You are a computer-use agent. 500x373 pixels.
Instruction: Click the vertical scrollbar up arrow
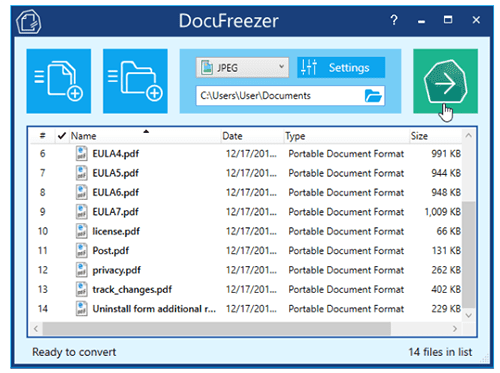(x=469, y=135)
